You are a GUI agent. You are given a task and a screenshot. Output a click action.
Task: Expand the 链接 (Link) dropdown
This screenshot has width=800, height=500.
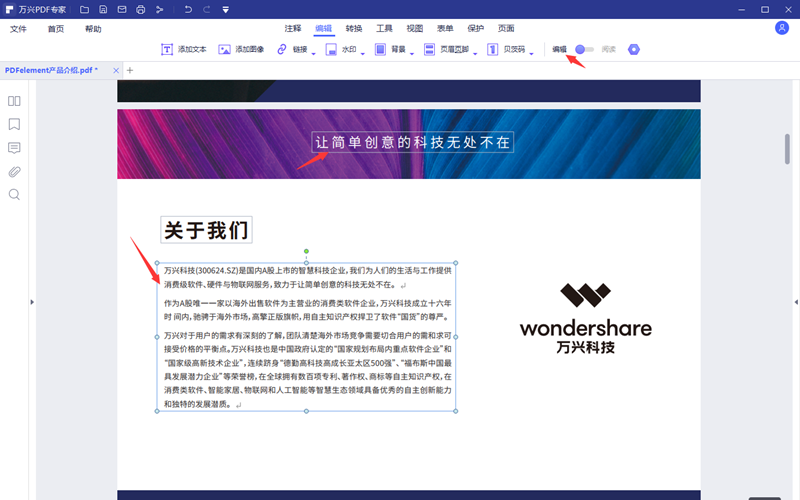click(x=314, y=52)
